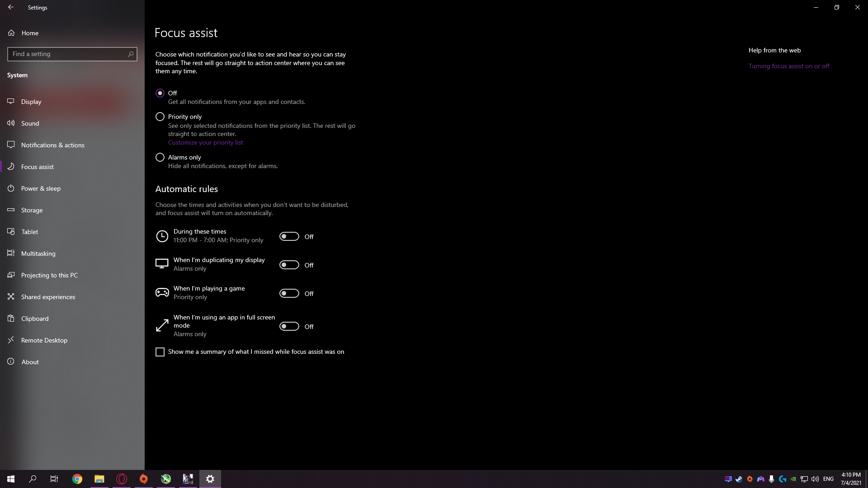Open the gamepad tray icon

[761, 479]
